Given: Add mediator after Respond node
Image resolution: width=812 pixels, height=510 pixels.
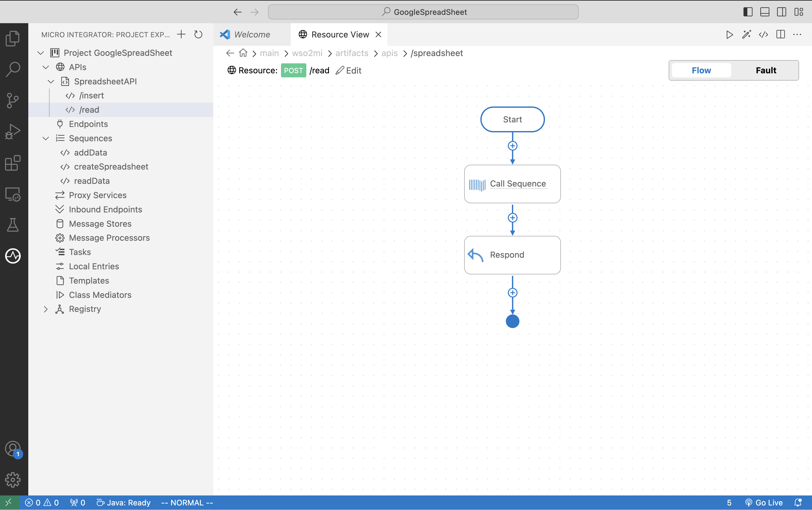Looking at the screenshot, I should pyautogui.click(x=512, y=292).
